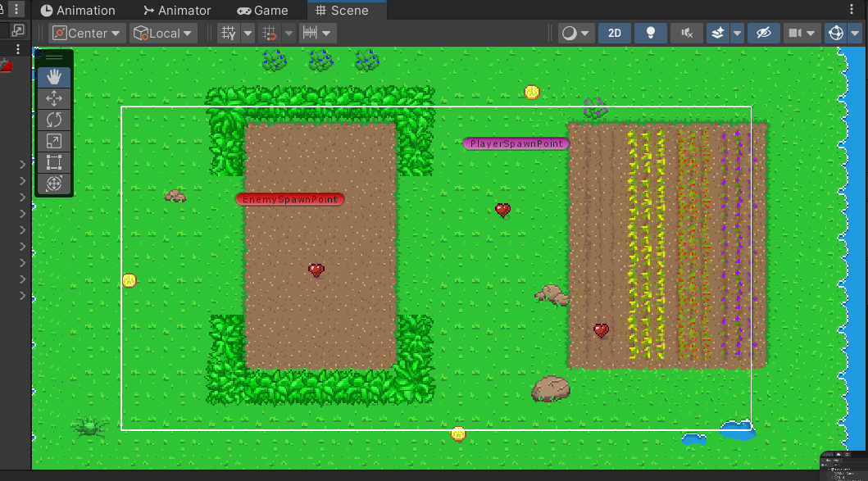This screenshot has height=481, width=868.
Task: Select the combined Transform tool
Action: point(54,184)
